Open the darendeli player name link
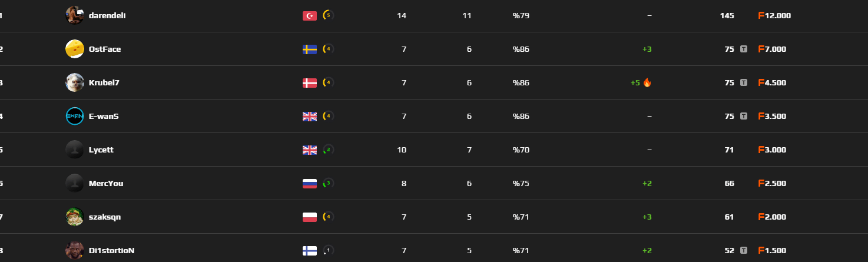 107,16
